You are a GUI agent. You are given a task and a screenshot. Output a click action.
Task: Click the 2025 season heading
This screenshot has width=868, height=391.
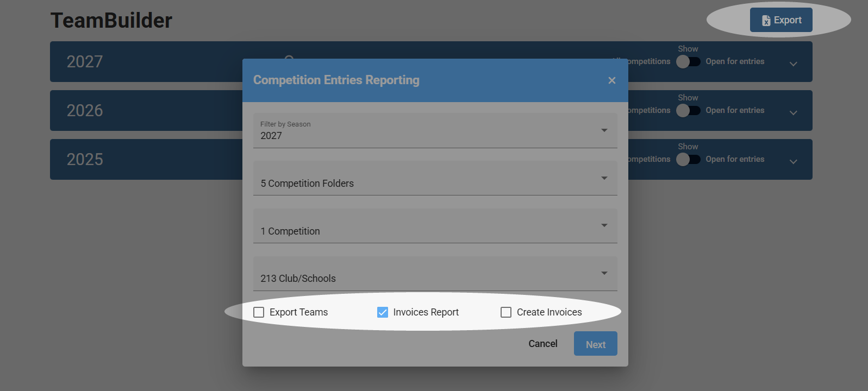tap(85, 160)
